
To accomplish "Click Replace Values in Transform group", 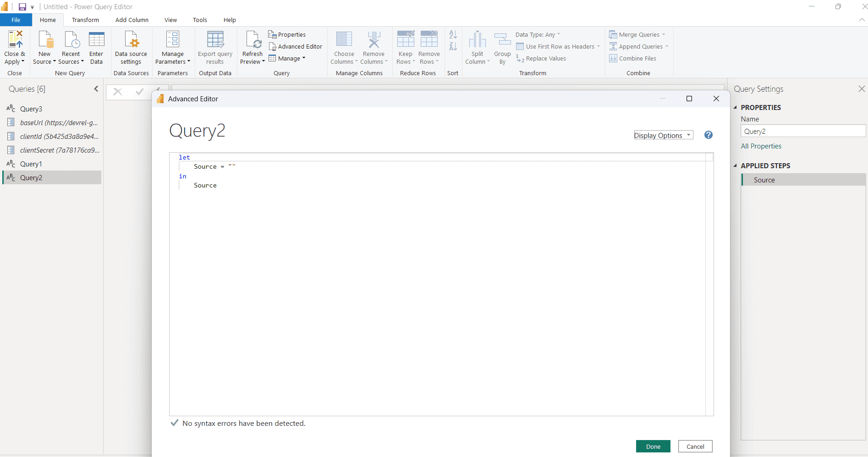I will 541,58.
